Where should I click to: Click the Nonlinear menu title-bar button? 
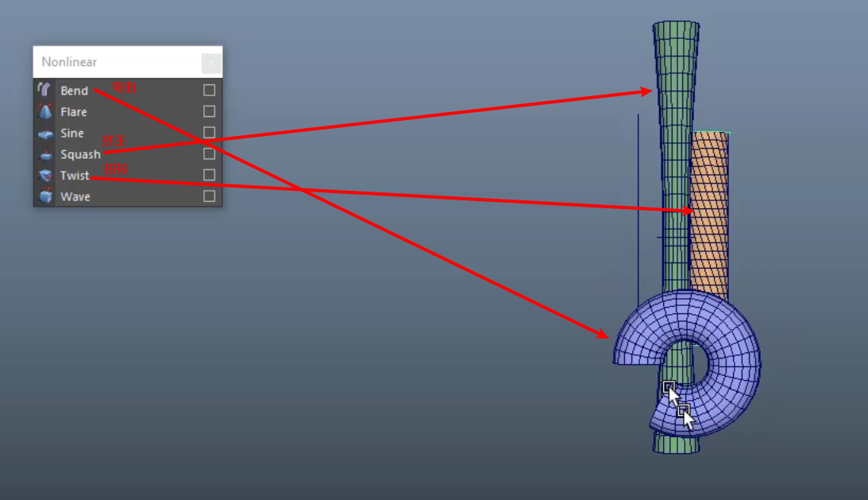click(x=211, y=64)
